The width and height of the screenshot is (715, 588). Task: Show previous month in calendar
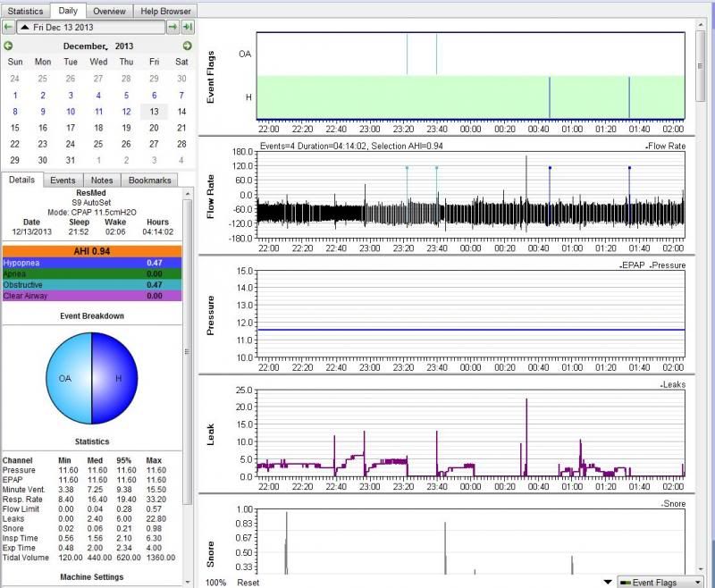pyautogui.click(x=8, y=46)
